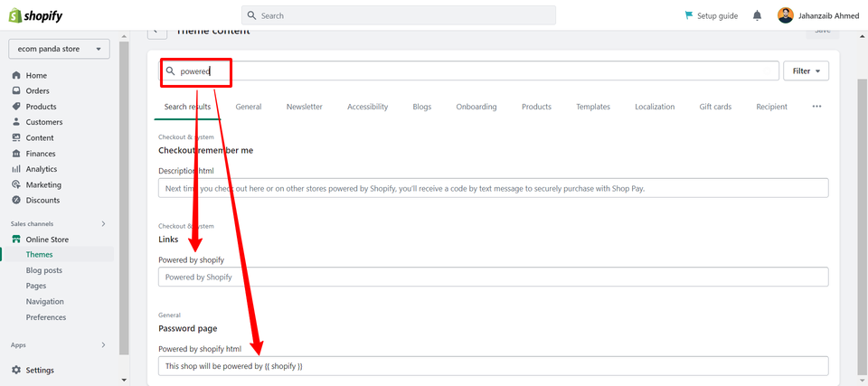Click the Content icon in sidebar
868x386 pixels.
pyautogui.click(x=16, y=138)
